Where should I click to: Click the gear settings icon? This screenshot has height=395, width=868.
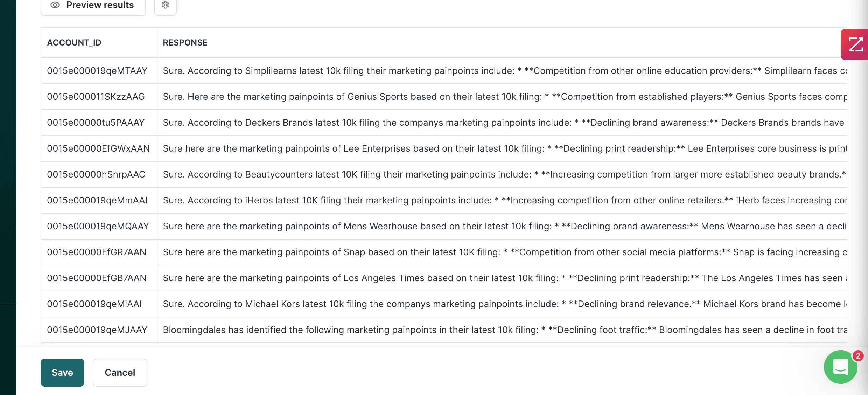(x=166, y=5)
